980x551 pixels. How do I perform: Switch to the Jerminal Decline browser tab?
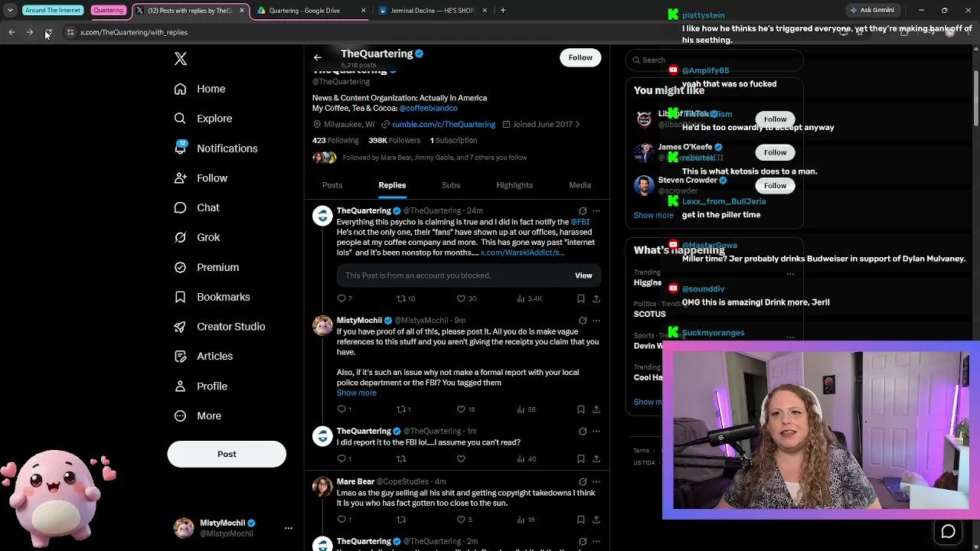point(433,11)
